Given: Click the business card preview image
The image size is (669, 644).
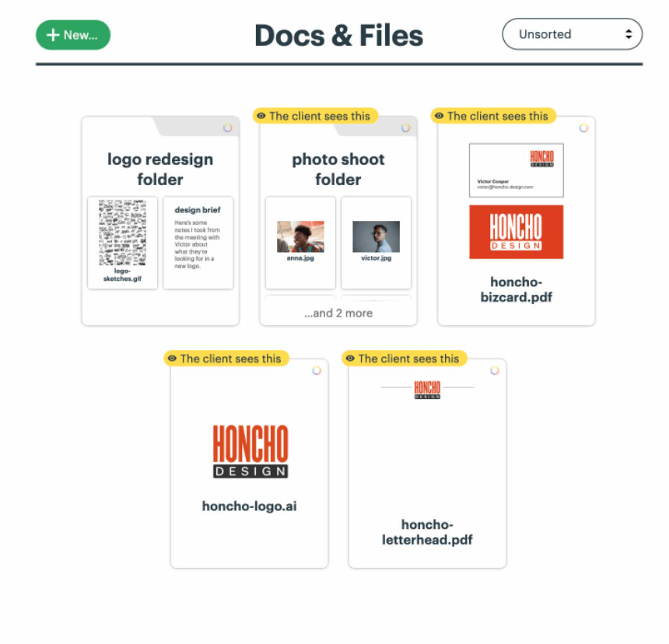Looking at the screenshot, I should pyautogui.click(x=517, y=170).
